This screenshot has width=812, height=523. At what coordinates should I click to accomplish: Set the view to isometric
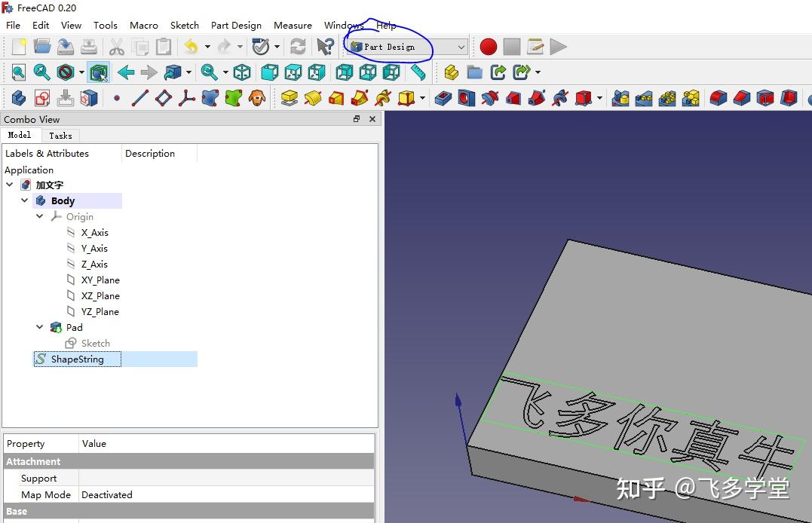click(x=242, y=72)
